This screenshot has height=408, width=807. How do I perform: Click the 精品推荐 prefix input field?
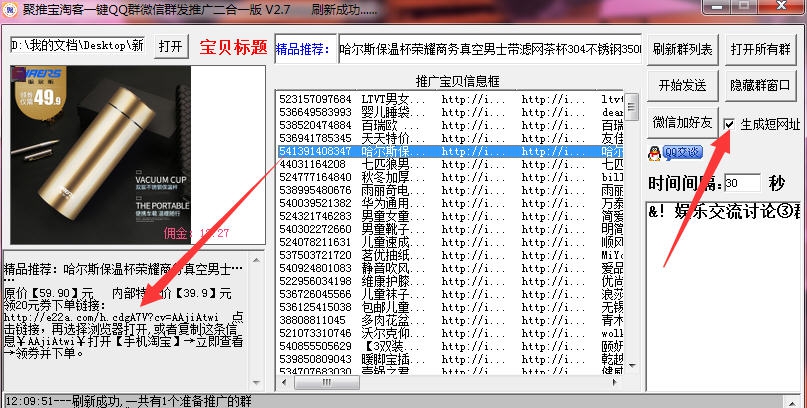tap(306, 49)
